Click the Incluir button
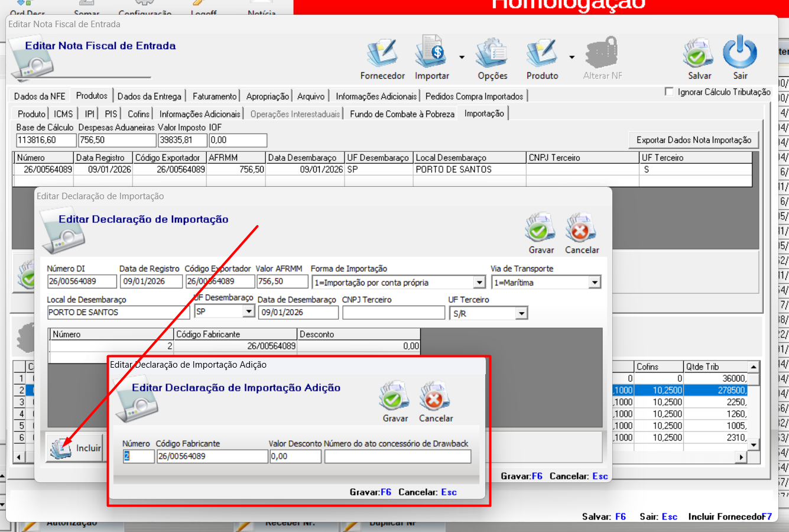 point(76,448)
